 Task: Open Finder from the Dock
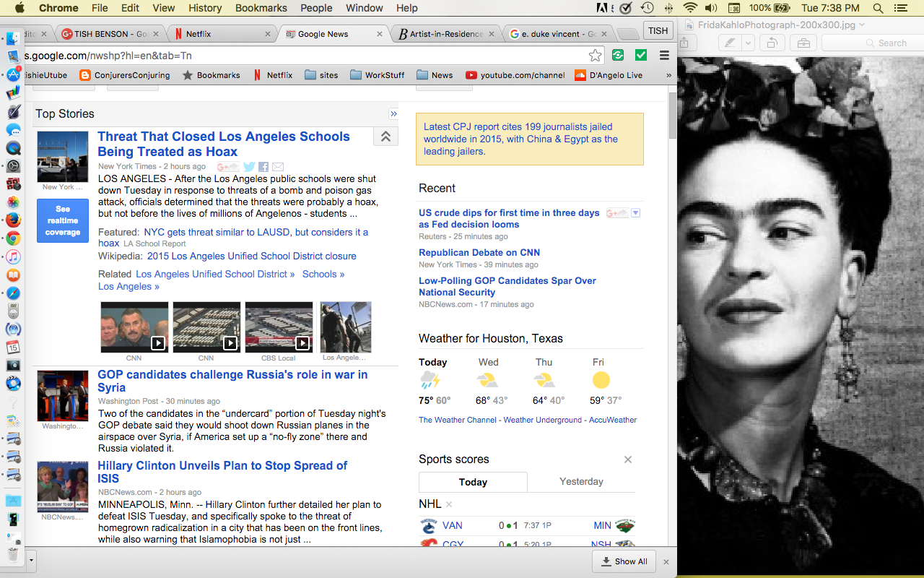pos(13,38)
